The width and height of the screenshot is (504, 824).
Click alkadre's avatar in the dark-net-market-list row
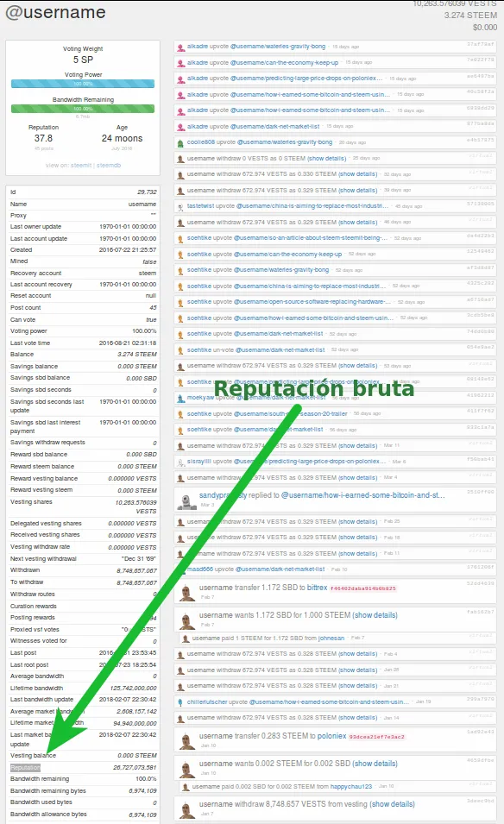[x=180, y=127]
